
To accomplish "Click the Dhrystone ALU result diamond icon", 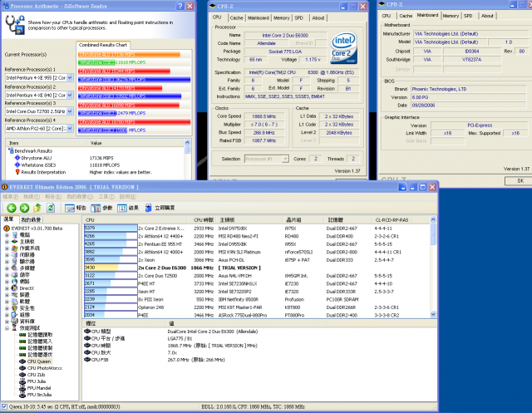I will [17, 158].
